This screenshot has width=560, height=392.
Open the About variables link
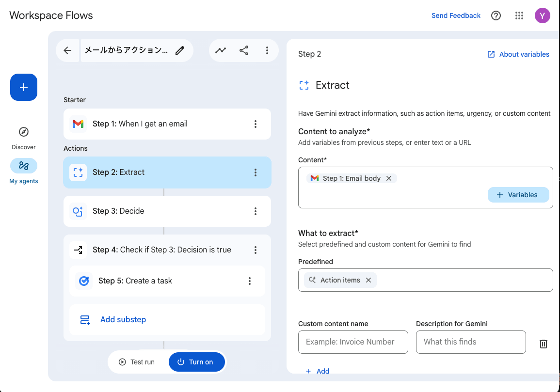coord(518,54)
